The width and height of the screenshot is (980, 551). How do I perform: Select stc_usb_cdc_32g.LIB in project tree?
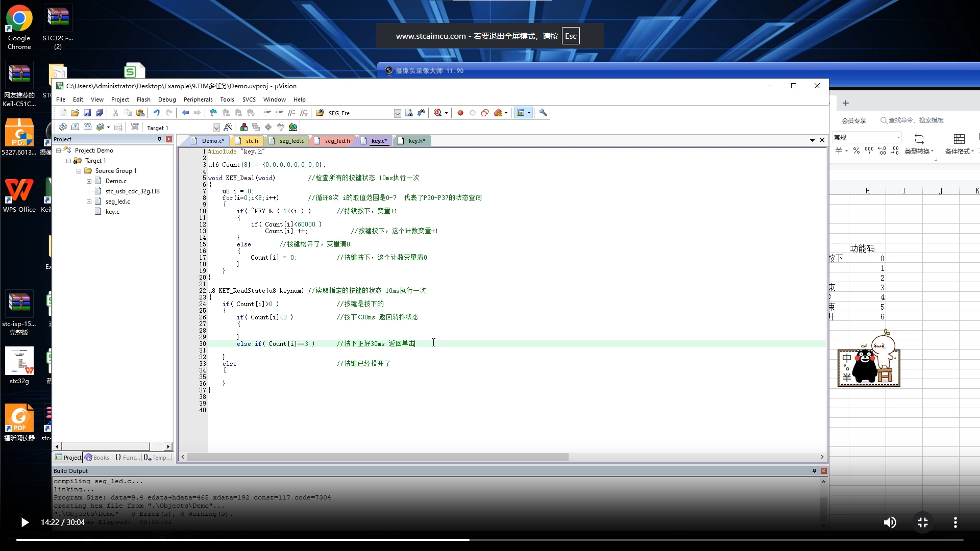click(132, 191)
